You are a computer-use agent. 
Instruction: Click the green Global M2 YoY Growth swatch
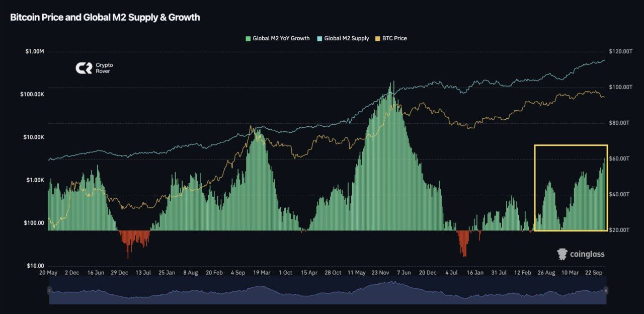coord(248,38)
